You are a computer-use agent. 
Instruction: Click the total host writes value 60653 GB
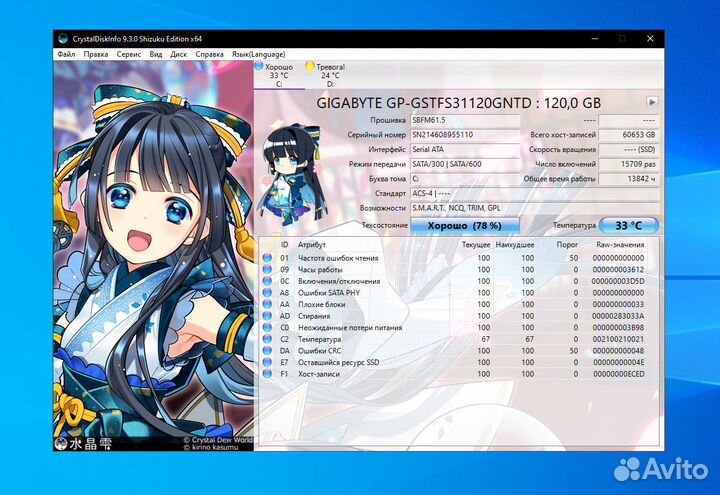pyautogui.click(x=629, y=135)
